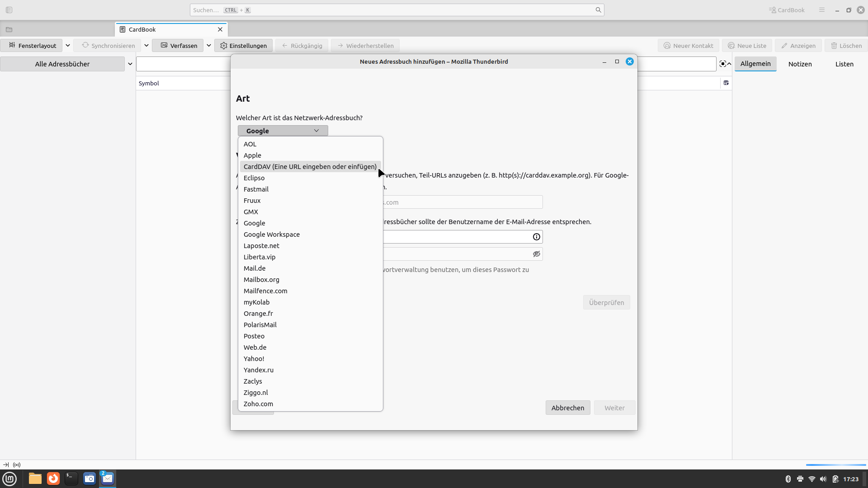The image size is (868, 488).
Task: Switch to the Listen tab
Action: (844, 64)
